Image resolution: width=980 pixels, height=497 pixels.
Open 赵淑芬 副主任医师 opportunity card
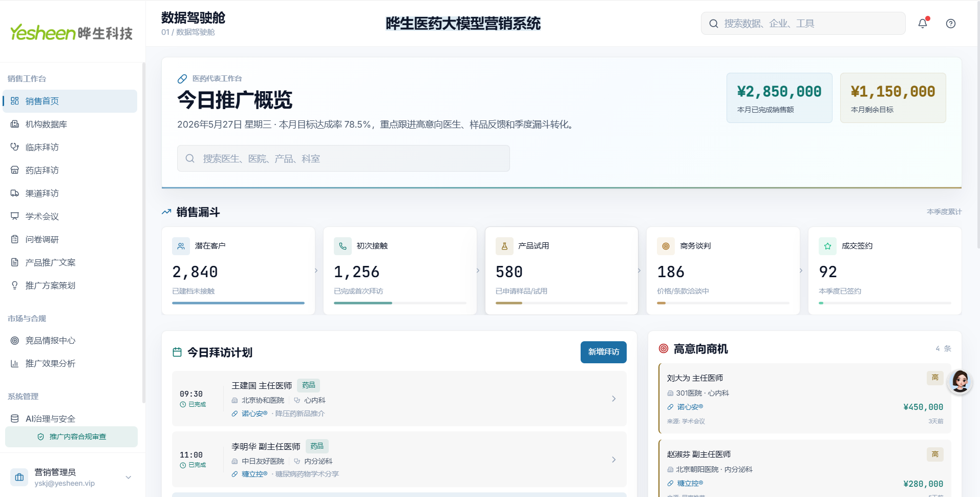point(805,468)
